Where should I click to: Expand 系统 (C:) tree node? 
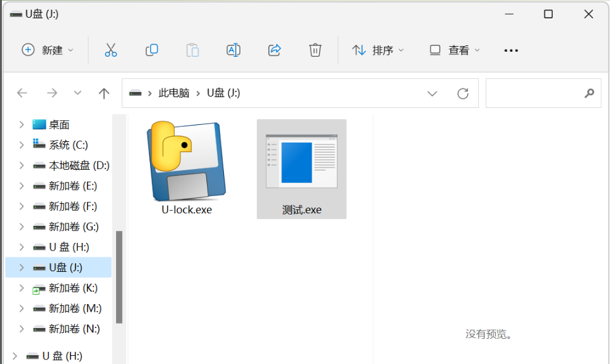pos(21,145)
